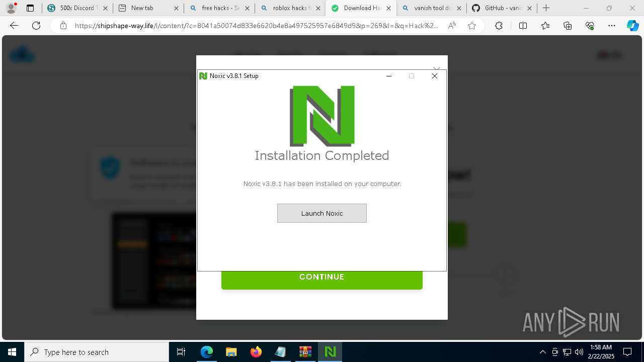Close the Noxic v3.8.1 Setup window
The height and width of the screenshot is (362, 644).
coord(435,76)
